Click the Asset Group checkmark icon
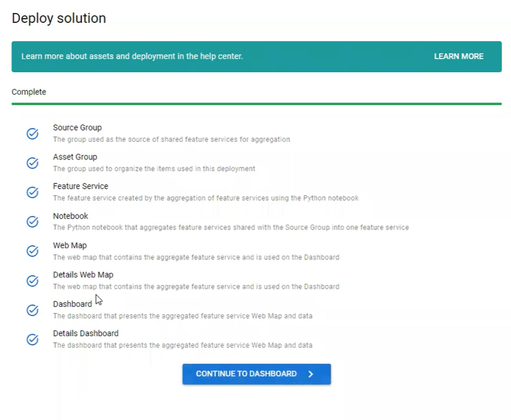Screen dimensions: 511x420 (32, 163)
